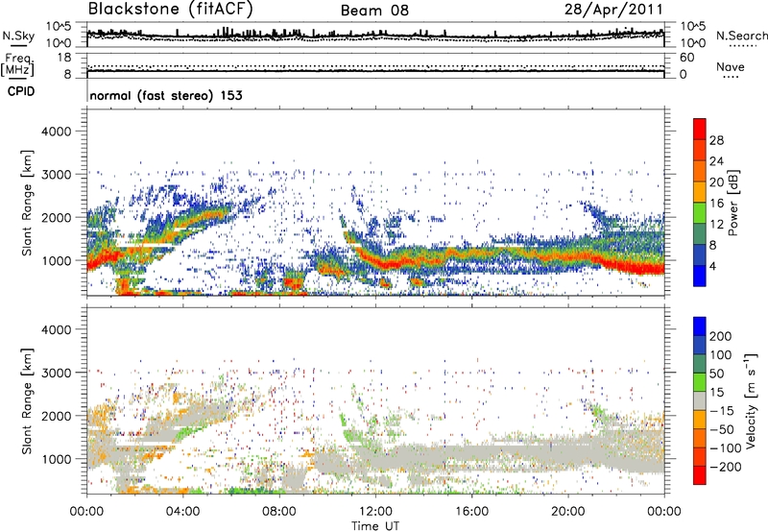Click the "18" tick on frequency axis
Screen dimensions: 768x532
[64, 58]
